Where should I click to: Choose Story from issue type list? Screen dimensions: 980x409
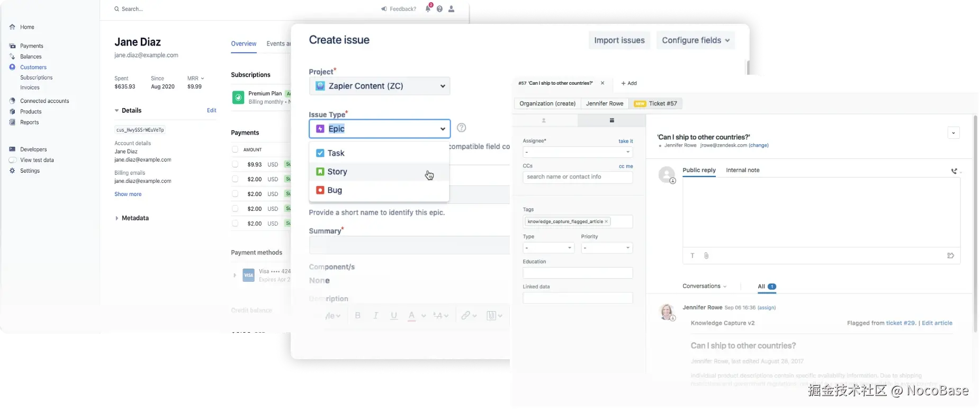(379, 172)
